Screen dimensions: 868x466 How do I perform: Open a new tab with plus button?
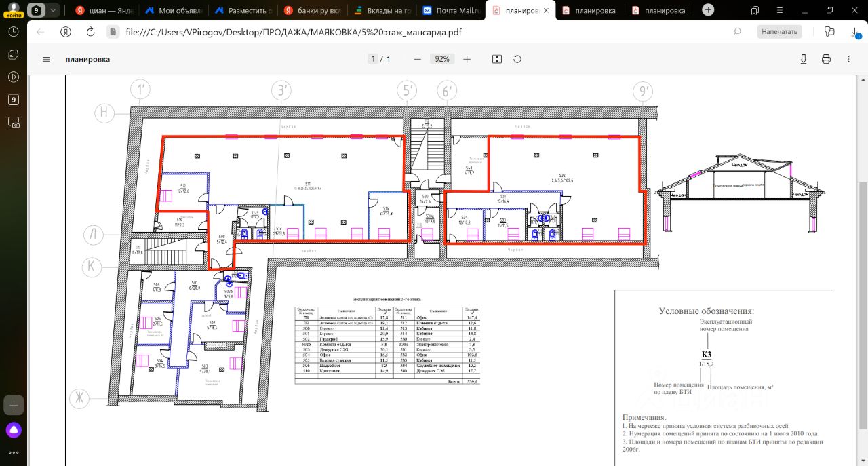[x=708, y=10]
